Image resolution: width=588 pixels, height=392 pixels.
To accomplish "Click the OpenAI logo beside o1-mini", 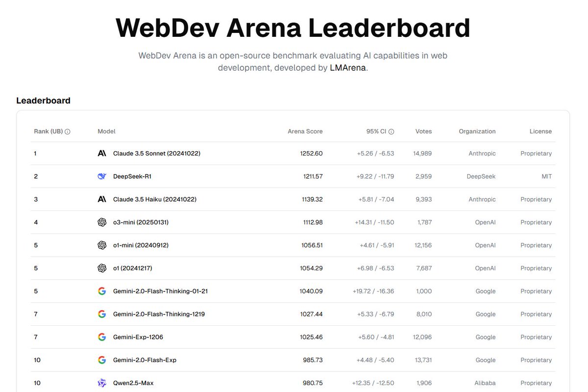I will coord(102,245).
